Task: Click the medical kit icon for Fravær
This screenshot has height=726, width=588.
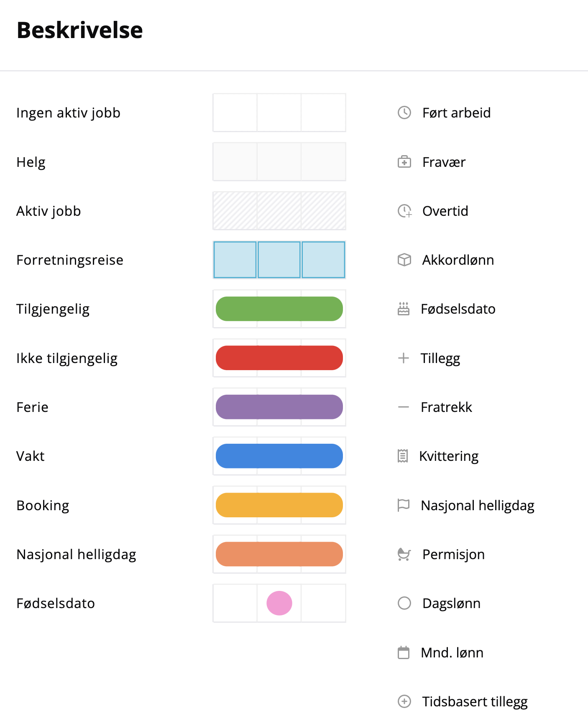Action: click(x=404, y=162)
